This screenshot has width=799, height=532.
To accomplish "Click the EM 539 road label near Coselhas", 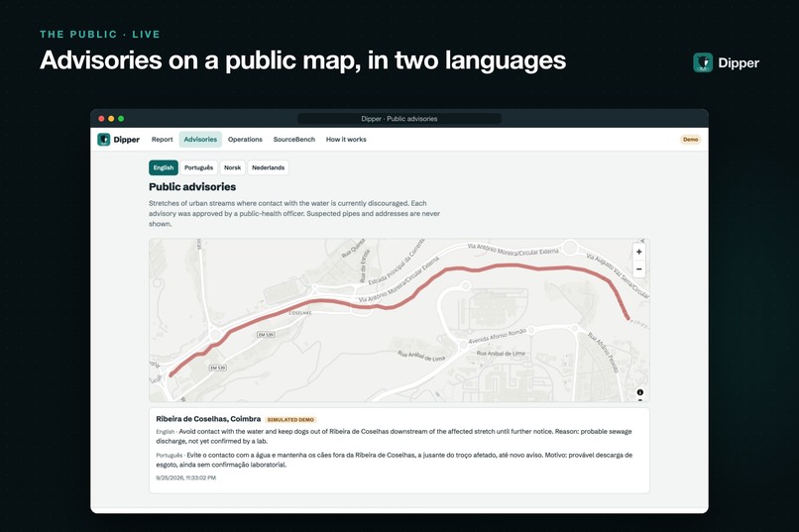I will [266, 335].
